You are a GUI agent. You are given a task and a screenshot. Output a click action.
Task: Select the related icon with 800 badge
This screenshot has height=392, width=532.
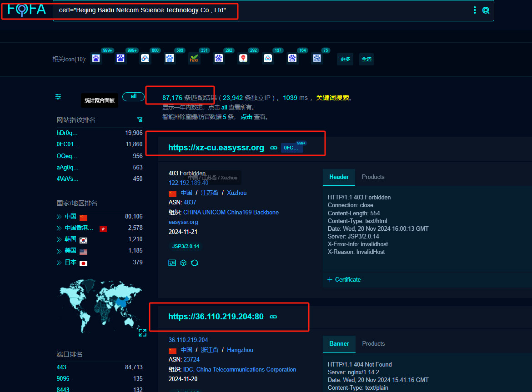145,59
